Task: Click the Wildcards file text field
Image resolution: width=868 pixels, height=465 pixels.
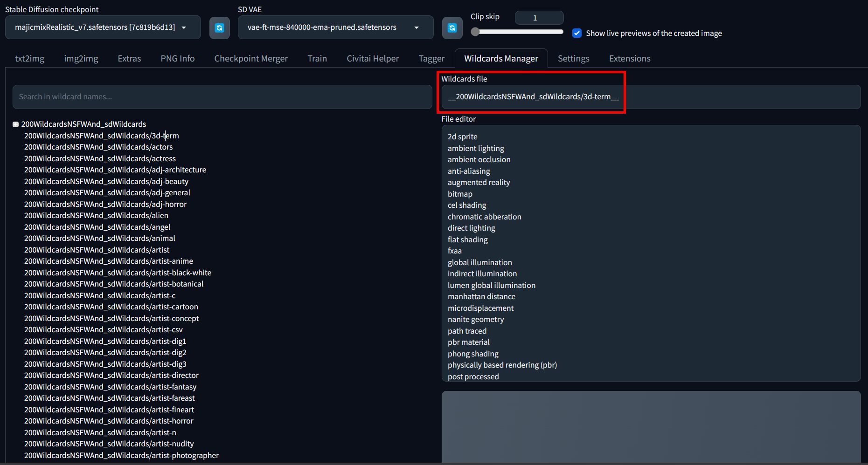Action: click(x=650, y=97)
